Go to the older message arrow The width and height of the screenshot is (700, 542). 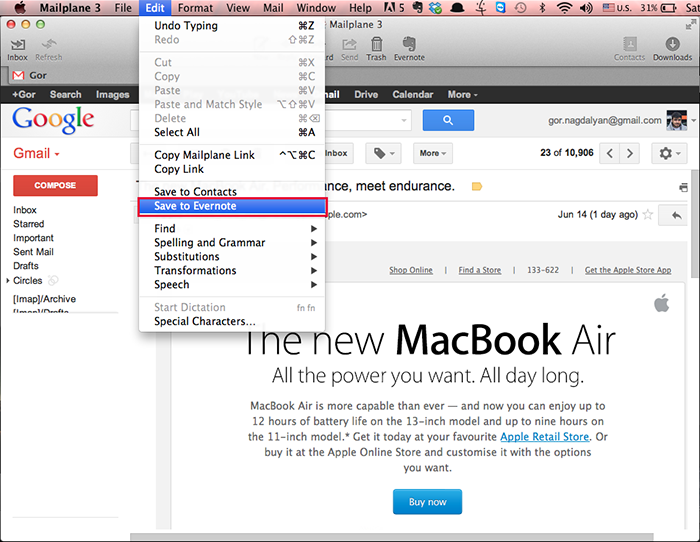coord(630,153)
